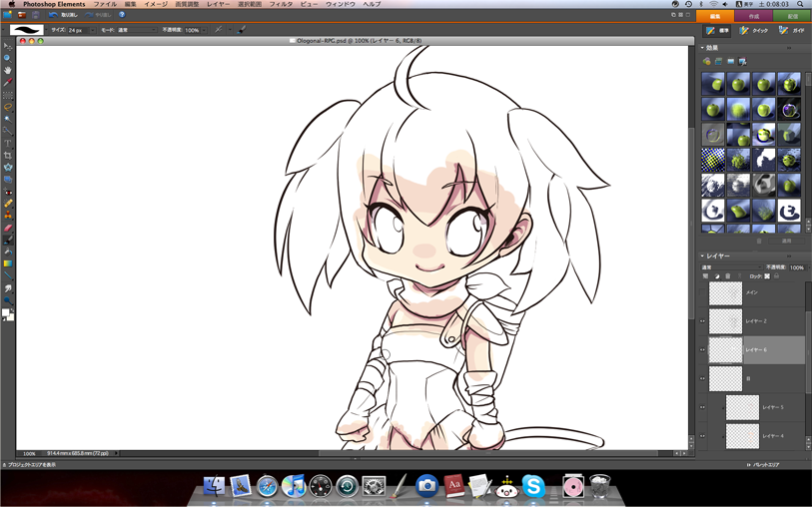Show the メイン layer via visibility box
The image size is (812, 507).
pyautogui.click(x=703, y=292)
